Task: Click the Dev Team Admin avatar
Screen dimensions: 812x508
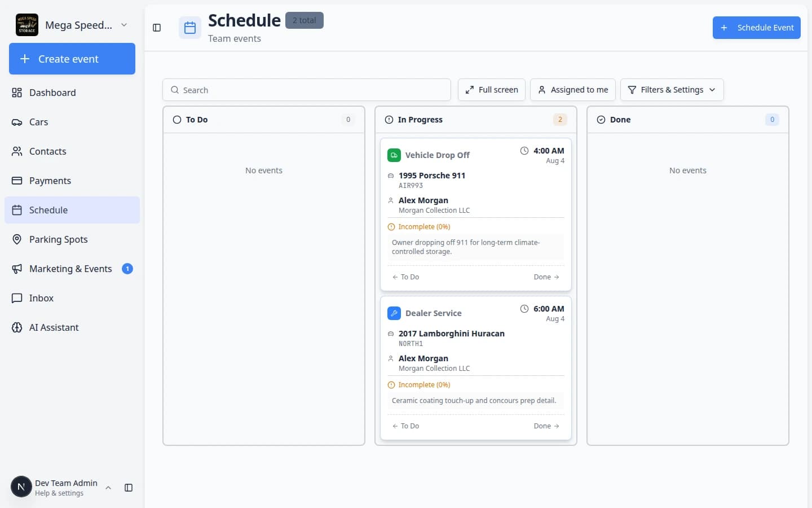Action: pyautogui.click(x=21, y=487)
